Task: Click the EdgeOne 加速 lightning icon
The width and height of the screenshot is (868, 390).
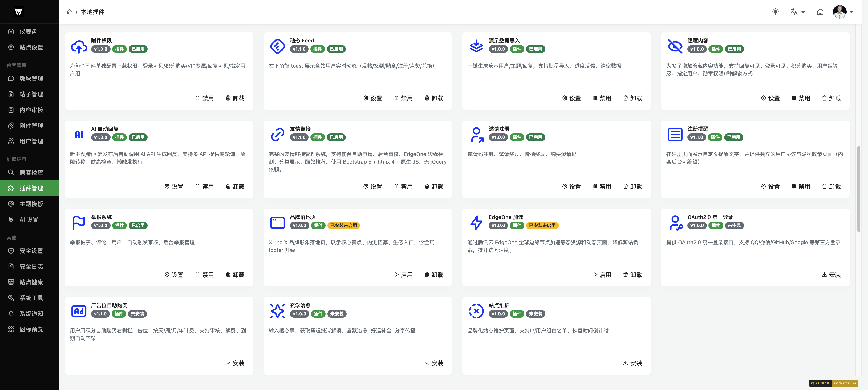Action: pyautogui.click(x=476, y=223)
